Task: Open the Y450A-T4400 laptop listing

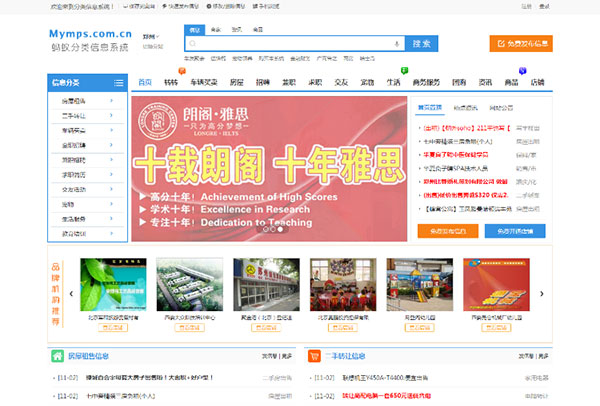Action: pyautogui.click(x=385, y=378)
